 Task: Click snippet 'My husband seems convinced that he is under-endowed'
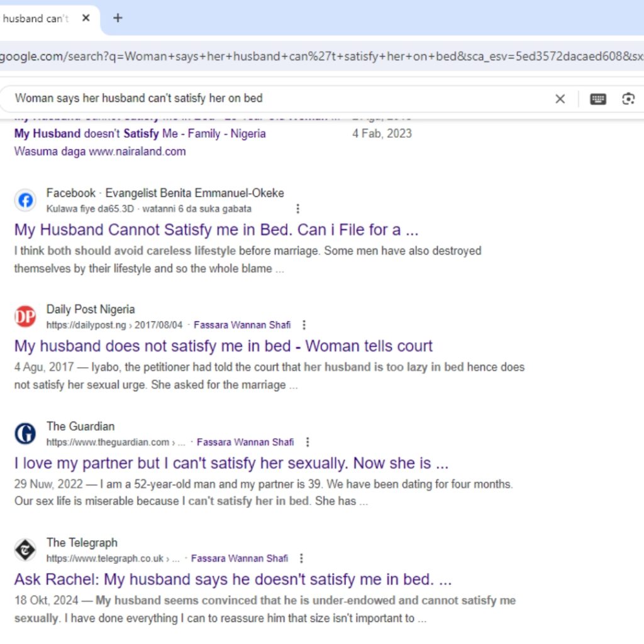(x=265, y=609)
